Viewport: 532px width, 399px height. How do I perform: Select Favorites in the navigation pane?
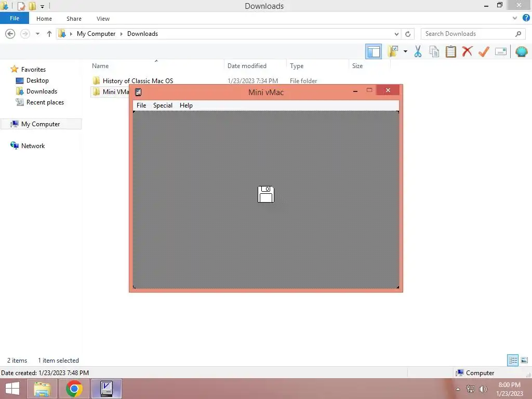pos(33,69)
